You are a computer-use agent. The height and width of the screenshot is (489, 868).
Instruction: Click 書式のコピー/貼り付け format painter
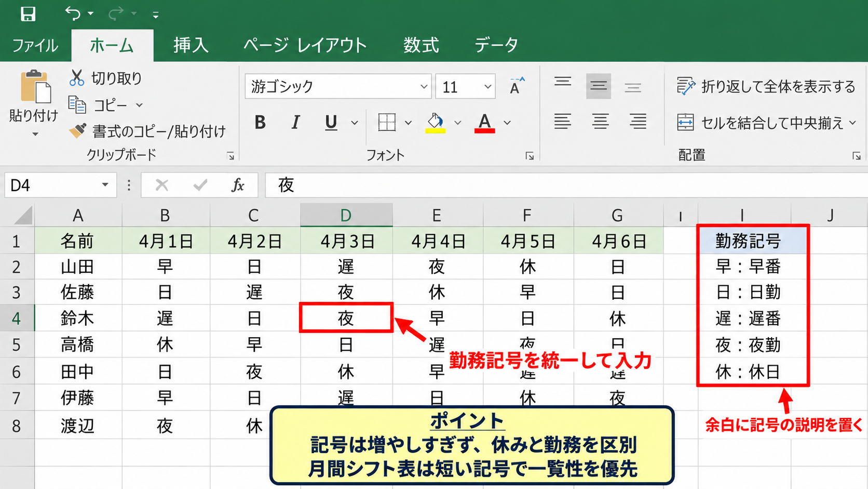[x=147, y=131]
